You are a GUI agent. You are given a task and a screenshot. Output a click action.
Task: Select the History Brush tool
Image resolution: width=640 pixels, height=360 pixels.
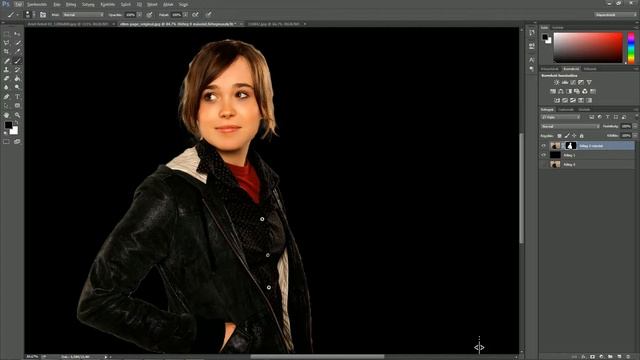(17, 70)
